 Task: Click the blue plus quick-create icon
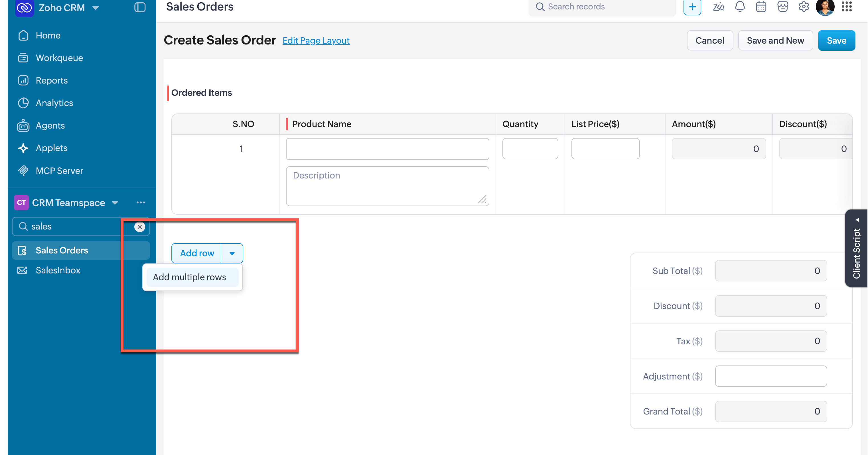pos(692,7)
